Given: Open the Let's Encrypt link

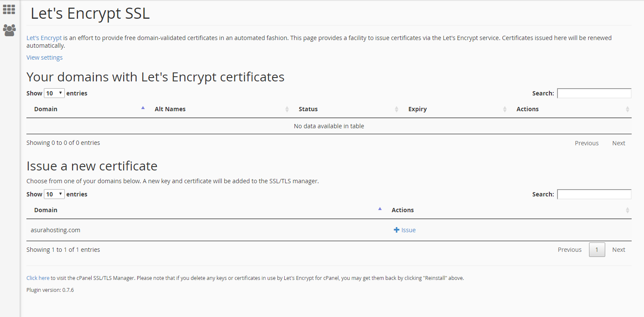Looking at the screenshot, I should pyautogui.click(x=44, y=38).
